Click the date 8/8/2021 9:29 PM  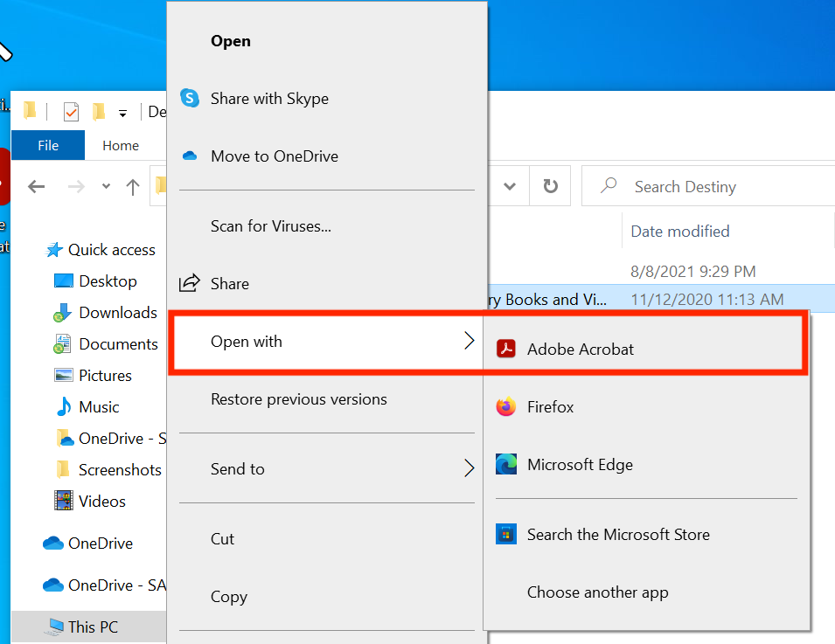point(692,272)
